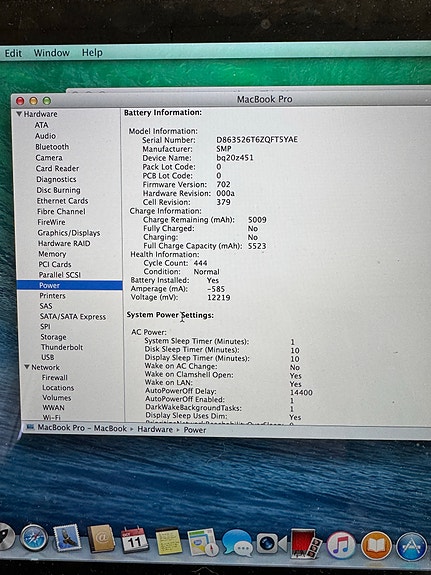Collapse the Network section triangle
This screenshot has height=575, width=431.
[x=27, y=367]
